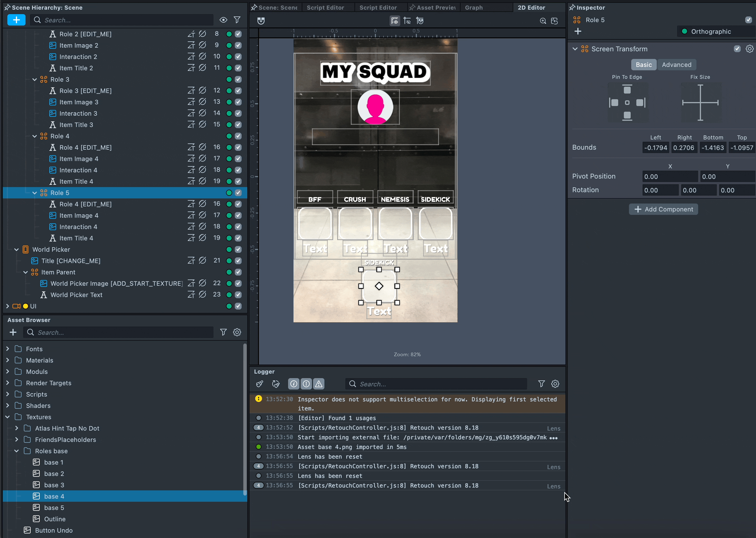Screen dimensions: 756x538
Task: Click Scene Hierarchy filter funnel icon
Action: click(237, 20)
